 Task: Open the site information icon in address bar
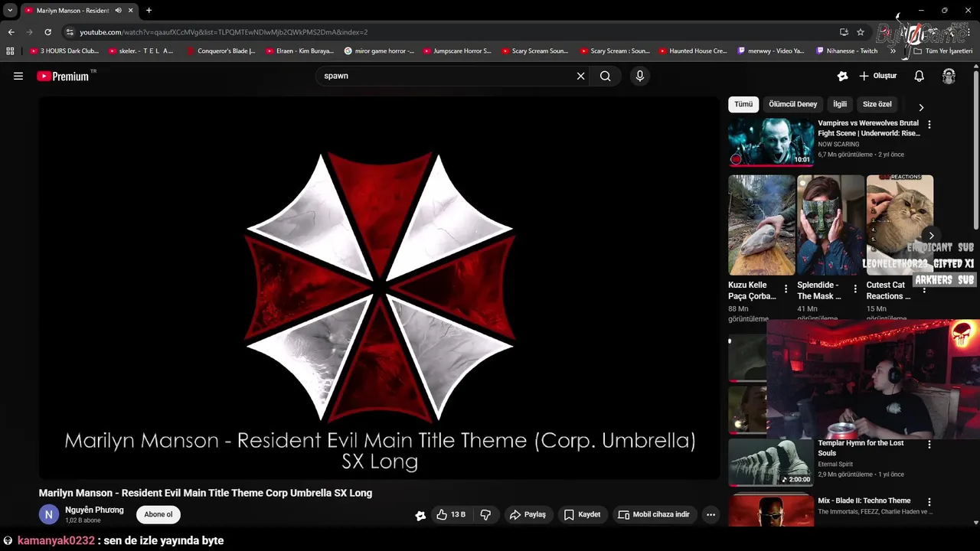(x=70, y=32)
